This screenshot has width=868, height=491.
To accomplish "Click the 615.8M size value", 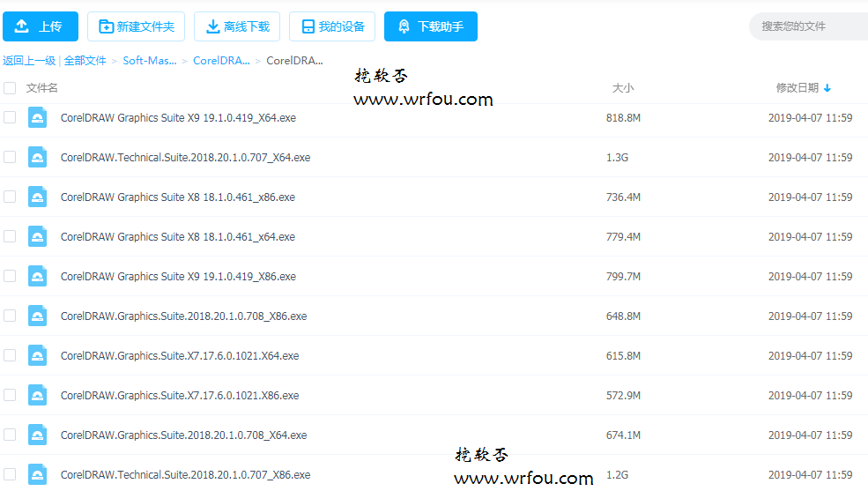I will pyautogui.click(x=623, y=356).
